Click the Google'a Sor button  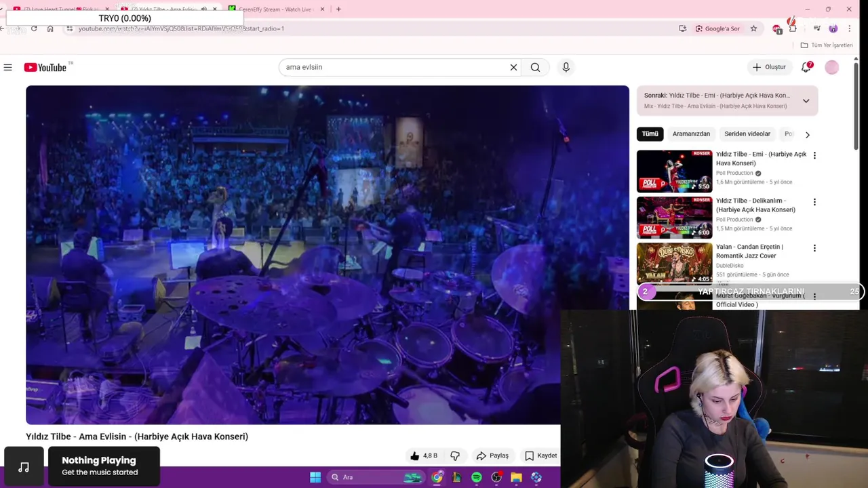coord(717,28)
